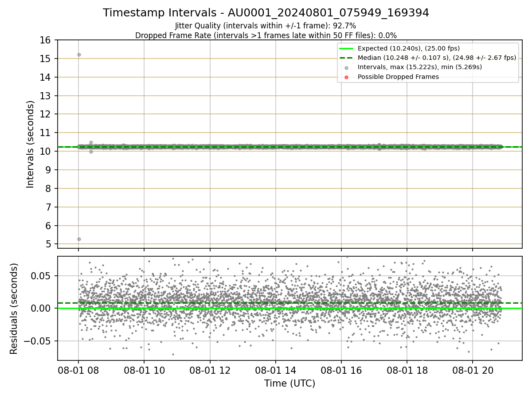Click the 'Intervals (seconds)' y-axis label
Screen dimensions: 532x399
(x=30, y=144)
